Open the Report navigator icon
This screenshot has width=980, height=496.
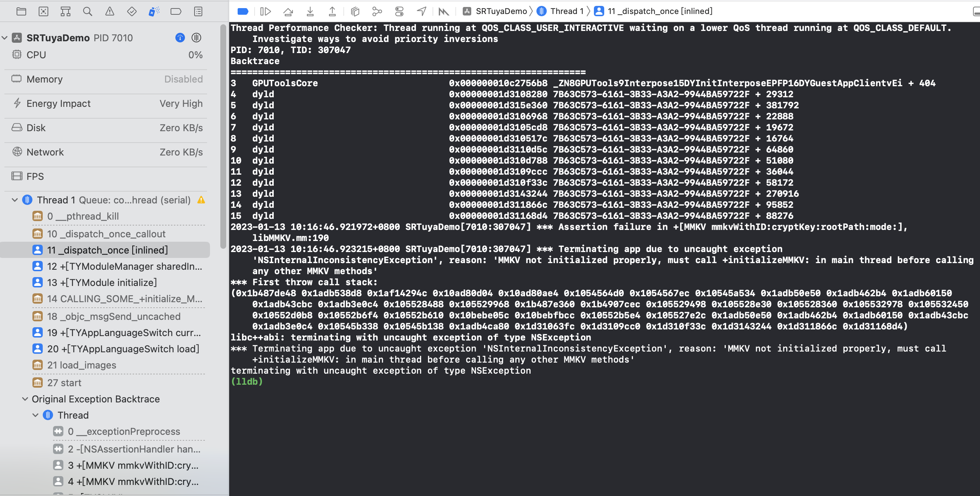pyautogui.click(x=198, y=11)
